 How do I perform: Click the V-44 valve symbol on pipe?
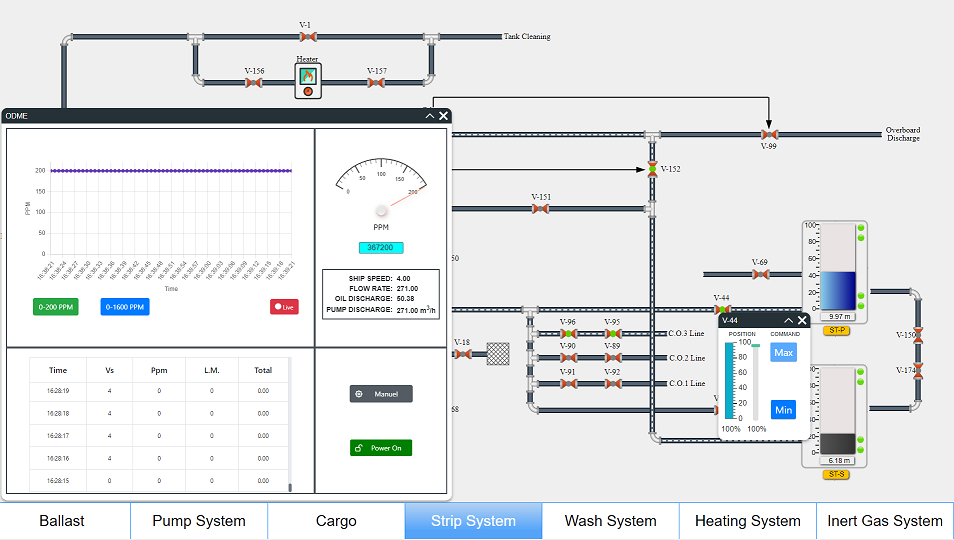(722, 309)
